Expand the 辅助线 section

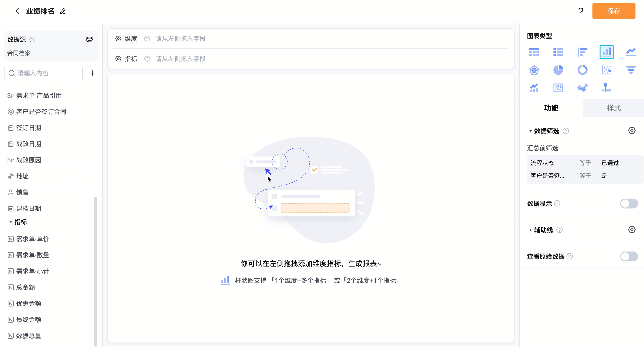[530, 230]
